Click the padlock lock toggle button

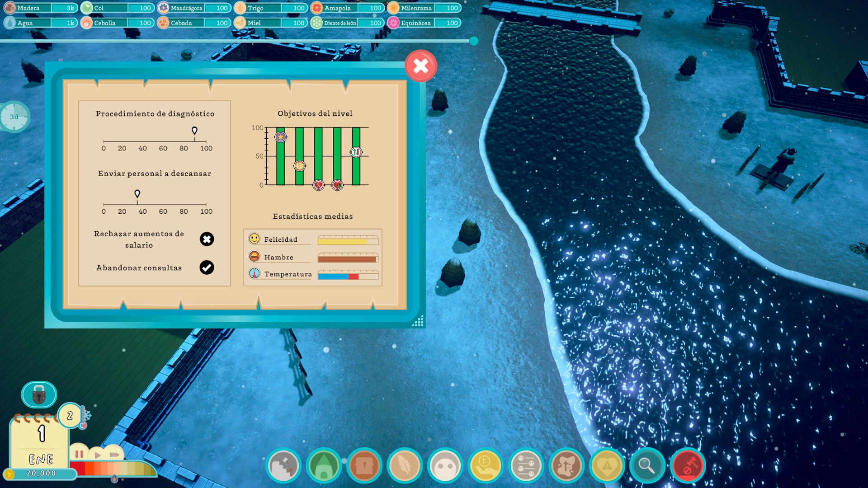pos(39,394)
